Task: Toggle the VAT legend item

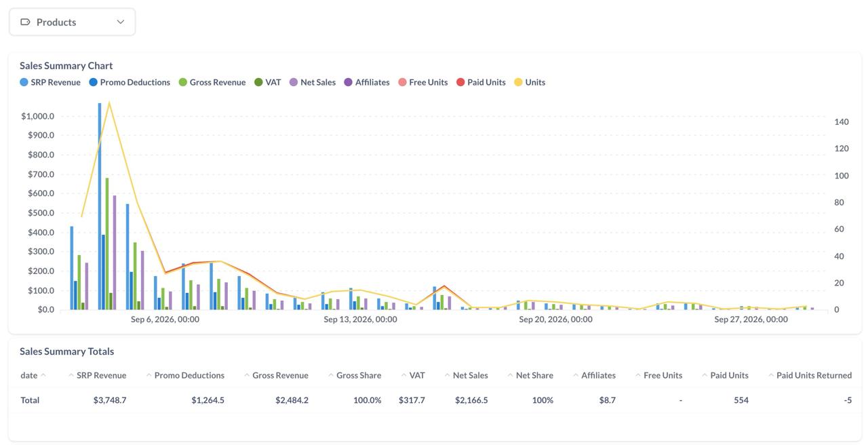Action: (268, 82)
